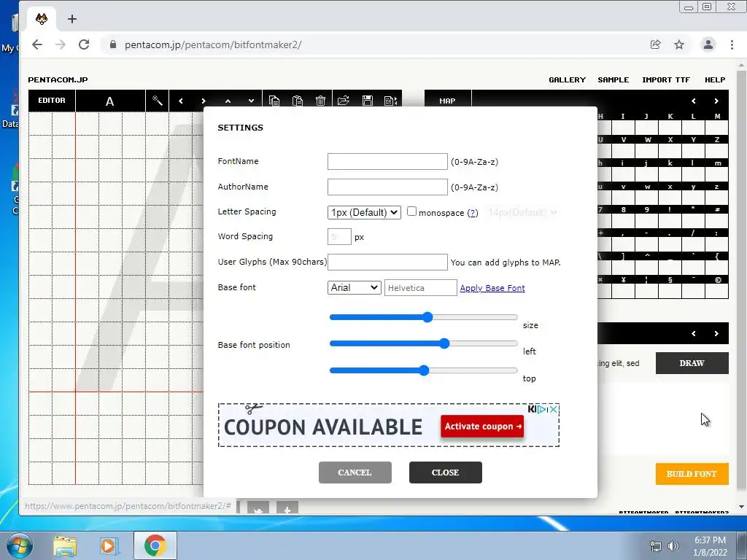This screenshot has height=560, width=747.
Task: Open the Base font Arial dropdown
Action: click(x=354, y=287)
